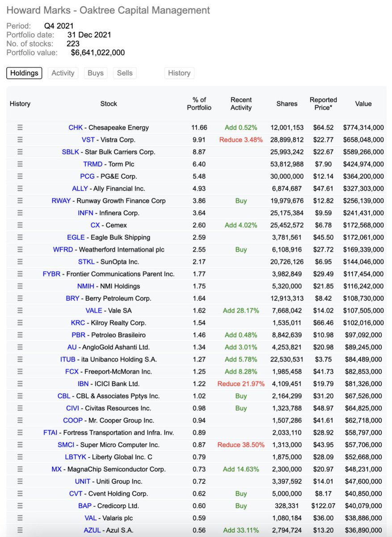This screenshot has width=392, height=537.
Task: Open history icon for Eagle Bulk Shipping row
Action: pos(20,237)
